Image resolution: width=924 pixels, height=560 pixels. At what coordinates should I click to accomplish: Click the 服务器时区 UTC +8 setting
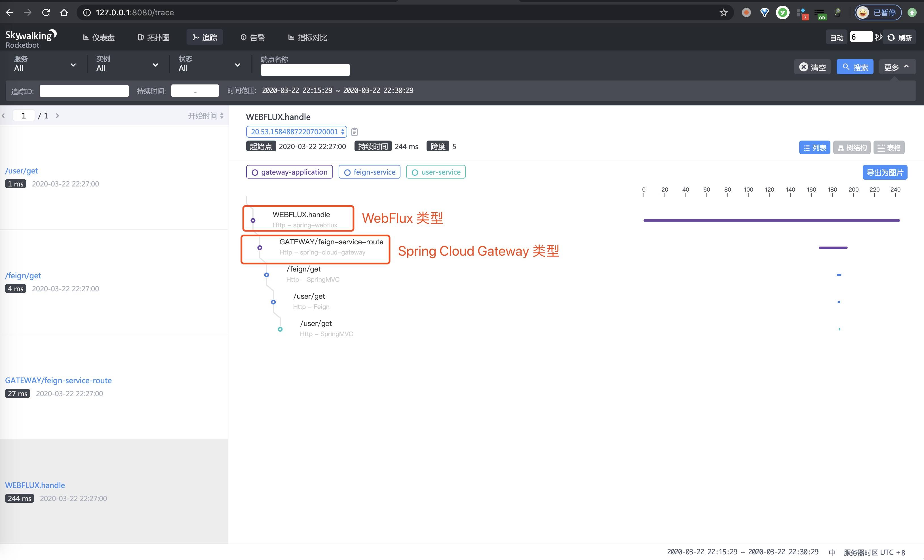[x=874, y=553]
